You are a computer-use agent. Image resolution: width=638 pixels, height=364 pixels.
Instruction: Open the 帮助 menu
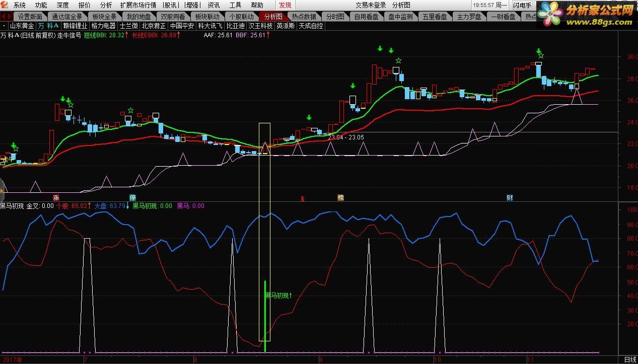(x=257, y=5)
